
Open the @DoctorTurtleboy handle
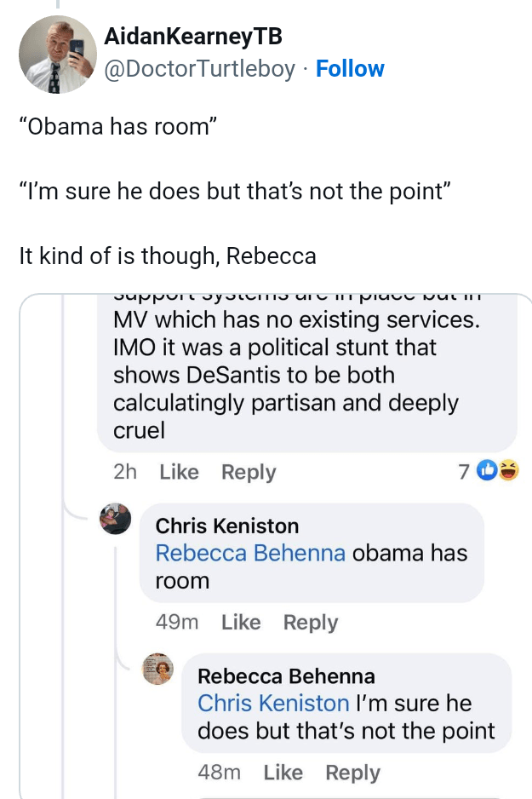click(x=199, y=68)
